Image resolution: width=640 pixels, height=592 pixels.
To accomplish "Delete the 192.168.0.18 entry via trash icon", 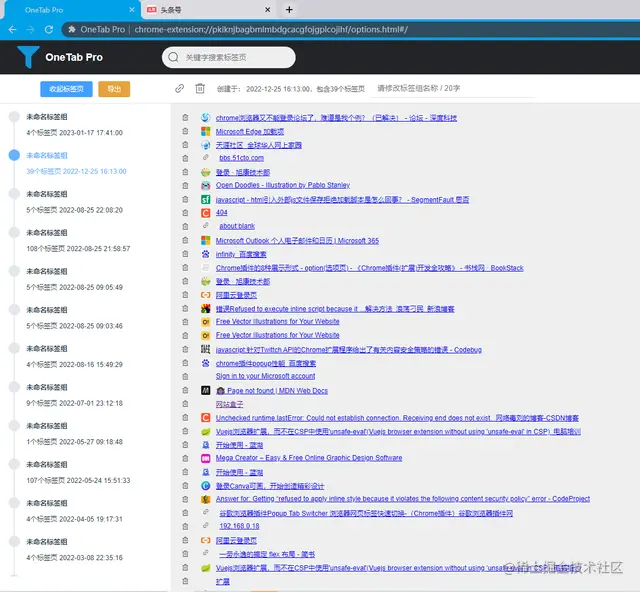I will 185,526.
